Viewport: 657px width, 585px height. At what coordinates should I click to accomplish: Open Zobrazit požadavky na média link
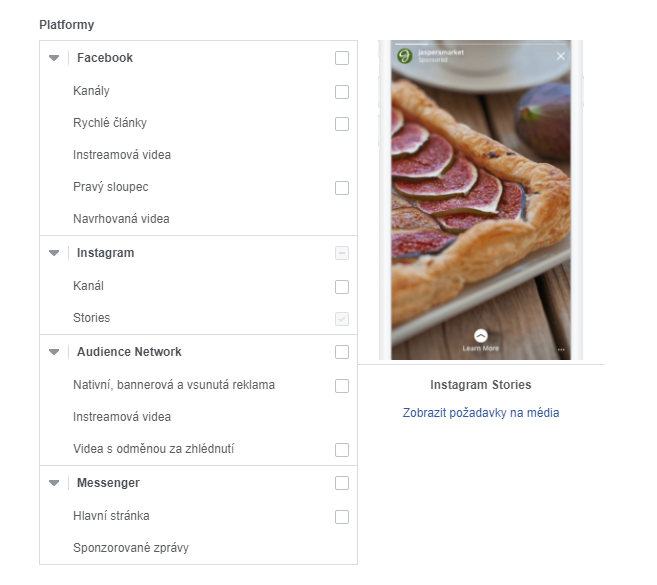click(x=481, y=413)
